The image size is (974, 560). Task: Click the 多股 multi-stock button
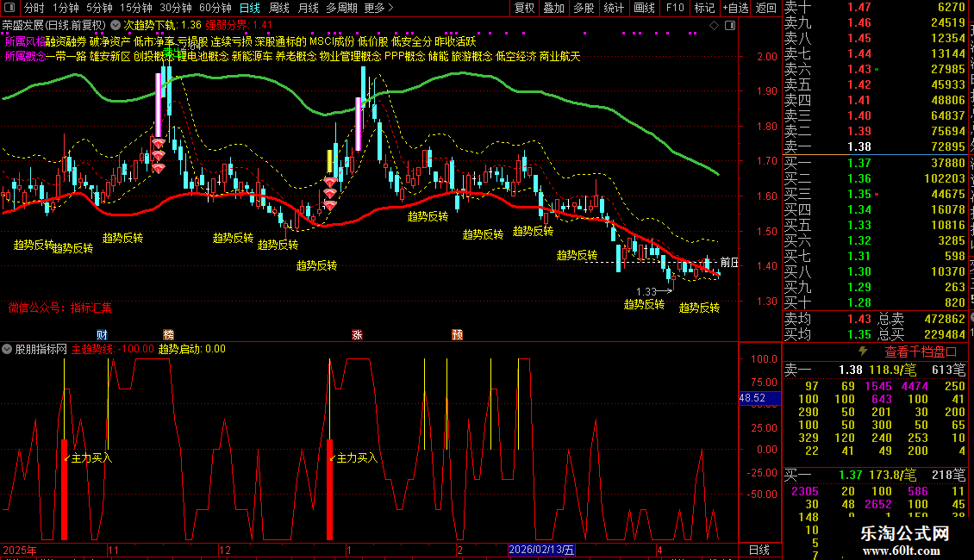point(584,8)
